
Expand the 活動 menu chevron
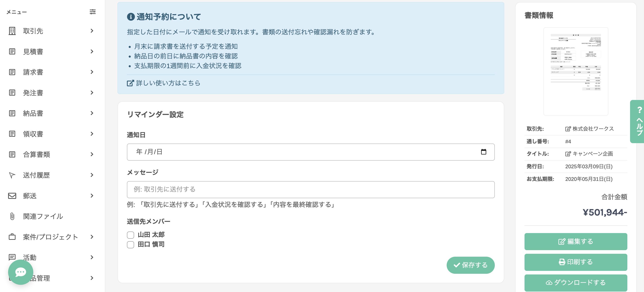point(92,257)
